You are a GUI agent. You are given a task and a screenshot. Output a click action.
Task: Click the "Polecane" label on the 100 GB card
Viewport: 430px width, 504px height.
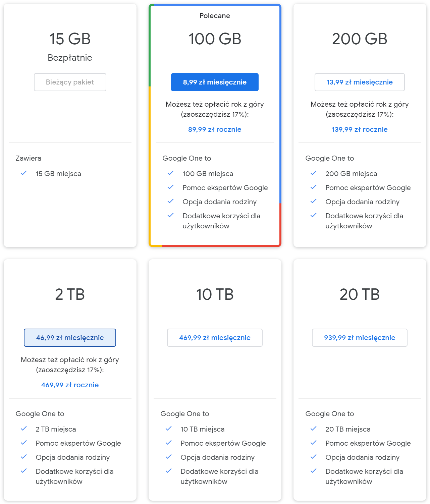click(x=215, y=16)
